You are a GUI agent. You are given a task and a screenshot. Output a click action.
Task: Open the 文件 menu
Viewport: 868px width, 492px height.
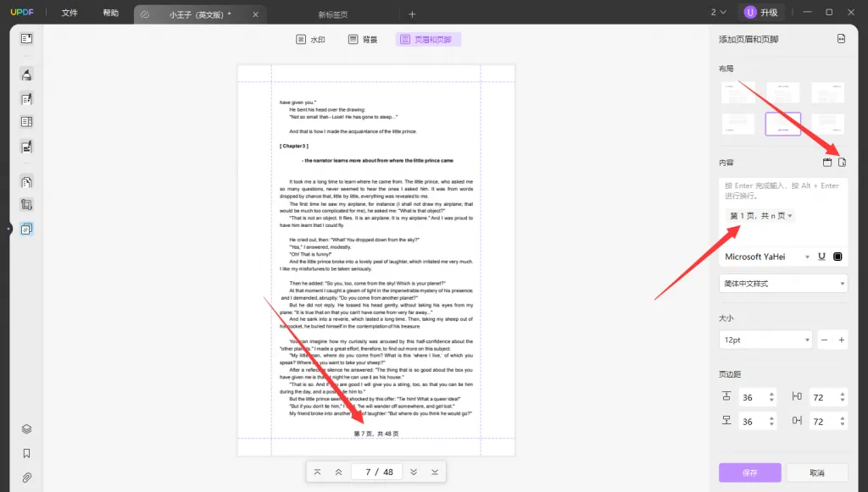tap(70, 13)
